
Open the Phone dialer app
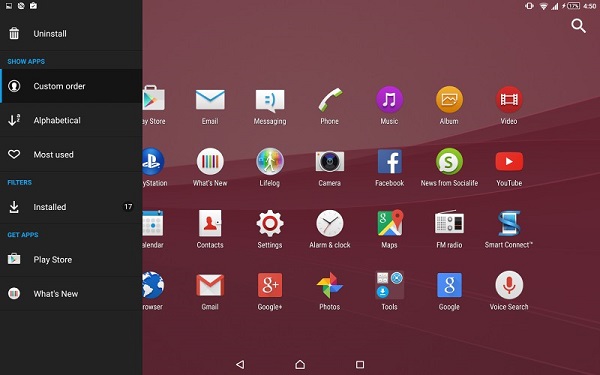(x=329, y=106)
